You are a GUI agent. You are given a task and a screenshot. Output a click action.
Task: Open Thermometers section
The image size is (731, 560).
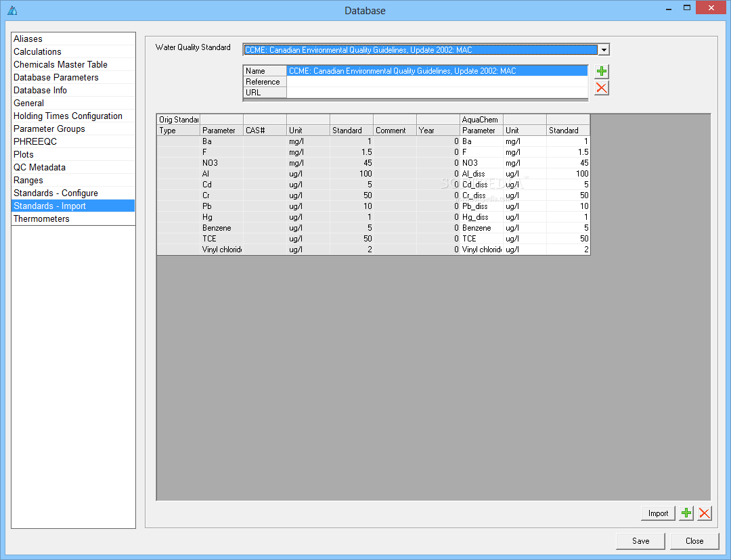(73, 218)
